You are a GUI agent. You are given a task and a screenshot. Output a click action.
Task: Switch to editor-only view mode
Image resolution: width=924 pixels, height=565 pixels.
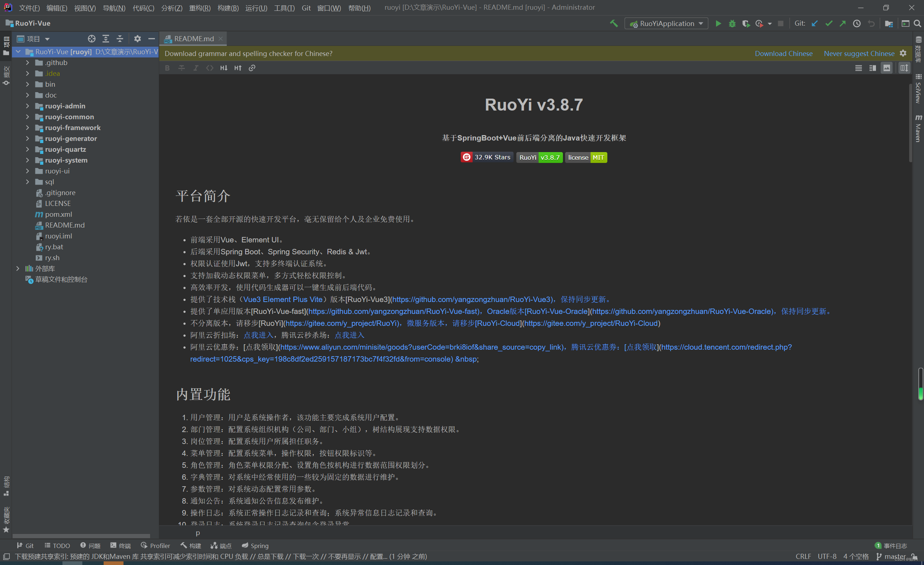click(x=858, y=68)
